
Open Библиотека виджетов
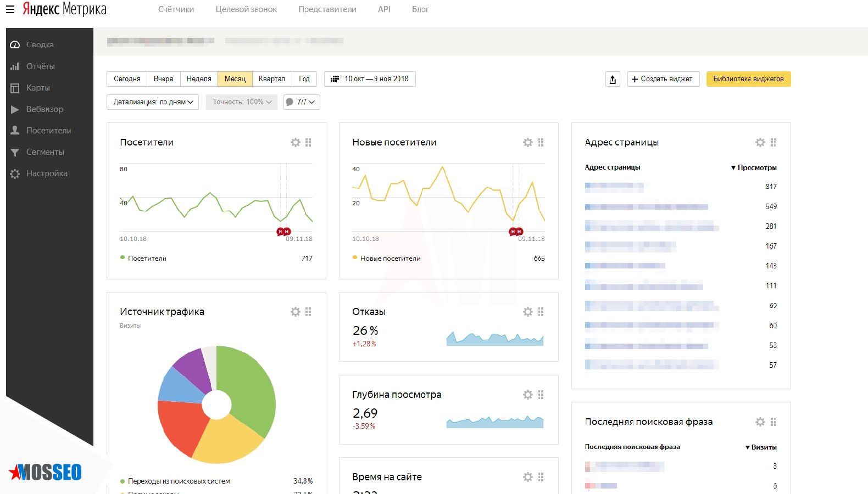point(748,79)
